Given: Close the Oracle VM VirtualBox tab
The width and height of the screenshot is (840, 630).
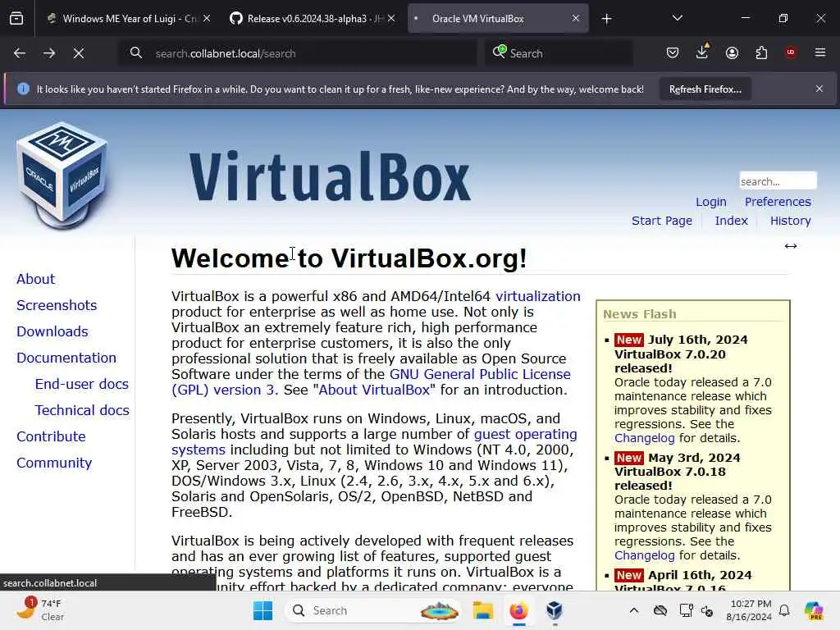Looking at the screenshot, I should [575, 18].
